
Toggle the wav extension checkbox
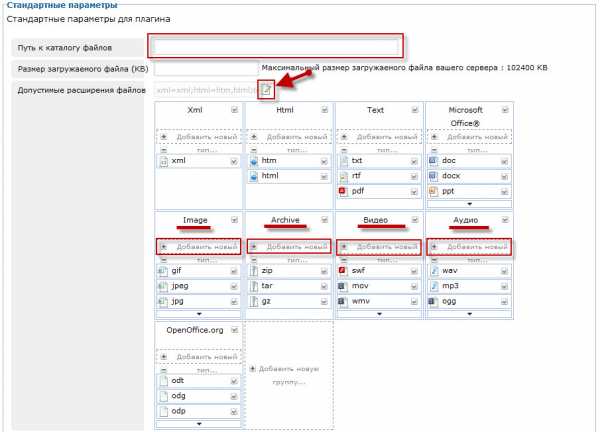(504, 271)
